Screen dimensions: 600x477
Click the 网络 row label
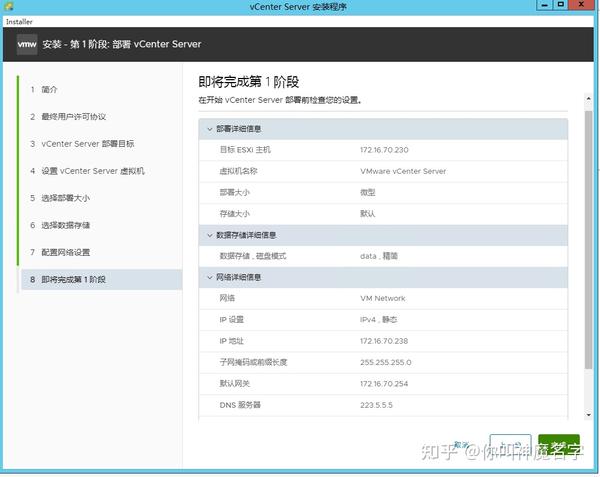click(x=227, y=298)
